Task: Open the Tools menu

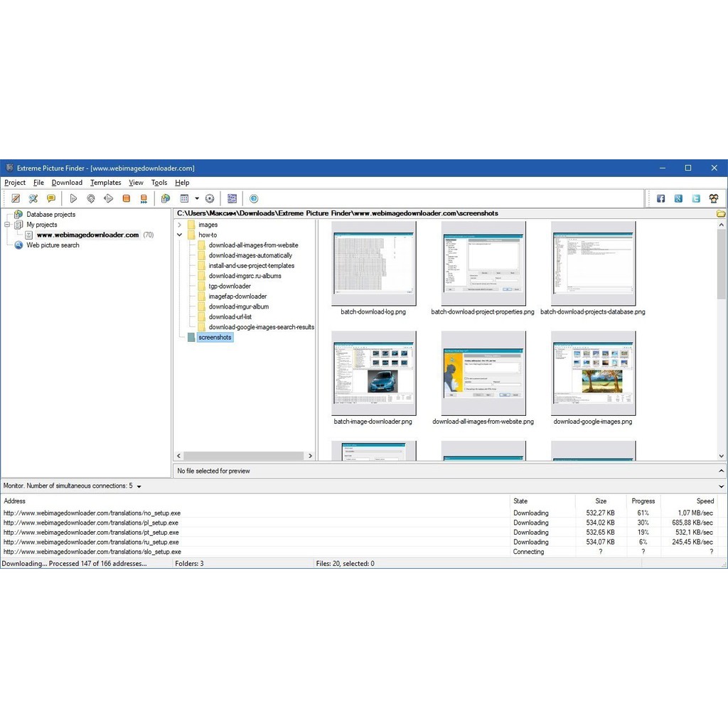Action: 159,183
